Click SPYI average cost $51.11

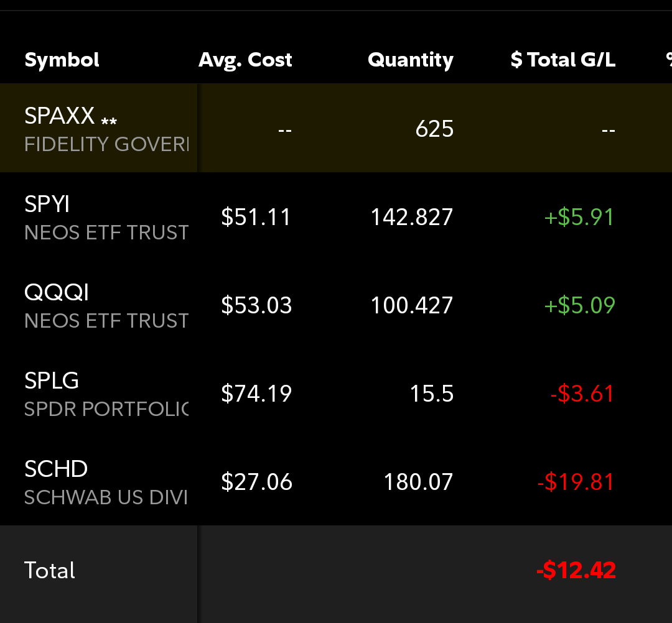click(256, 217)
